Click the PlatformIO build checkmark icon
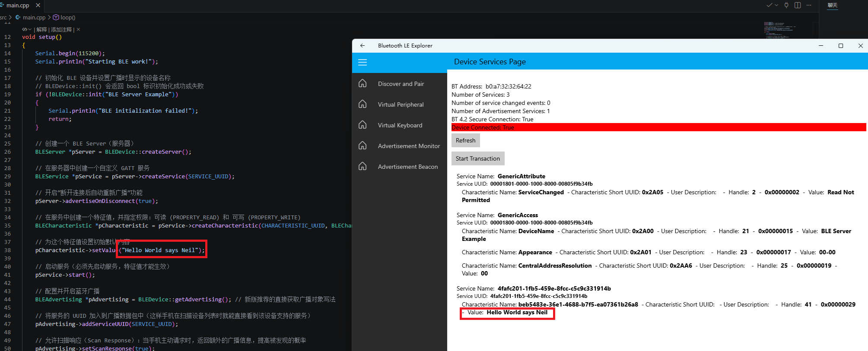The image size is (868, 351). tap(769, 5)
